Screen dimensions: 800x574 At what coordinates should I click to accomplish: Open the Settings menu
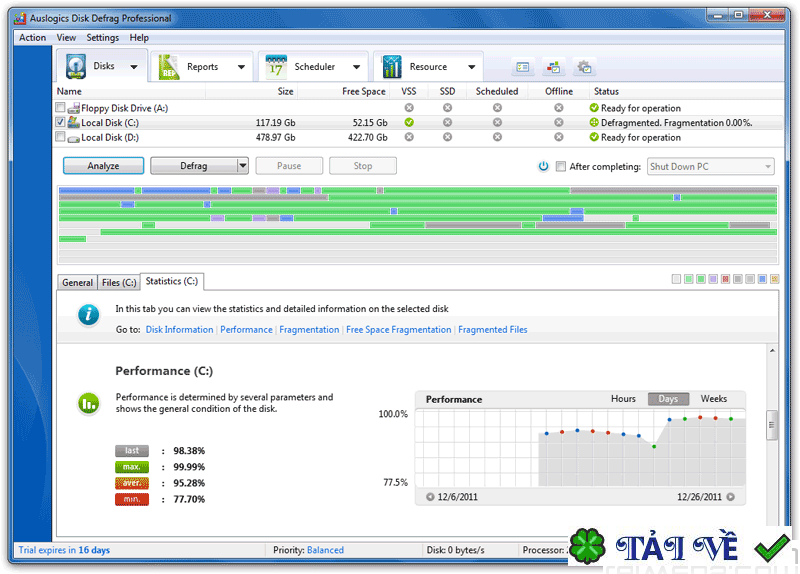point(103,38)
